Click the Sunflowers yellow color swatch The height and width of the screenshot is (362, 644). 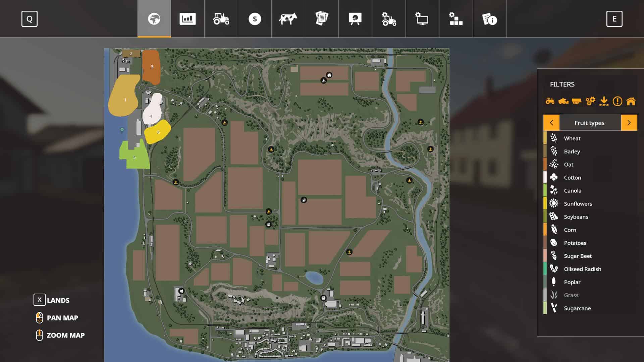[545, 203]
